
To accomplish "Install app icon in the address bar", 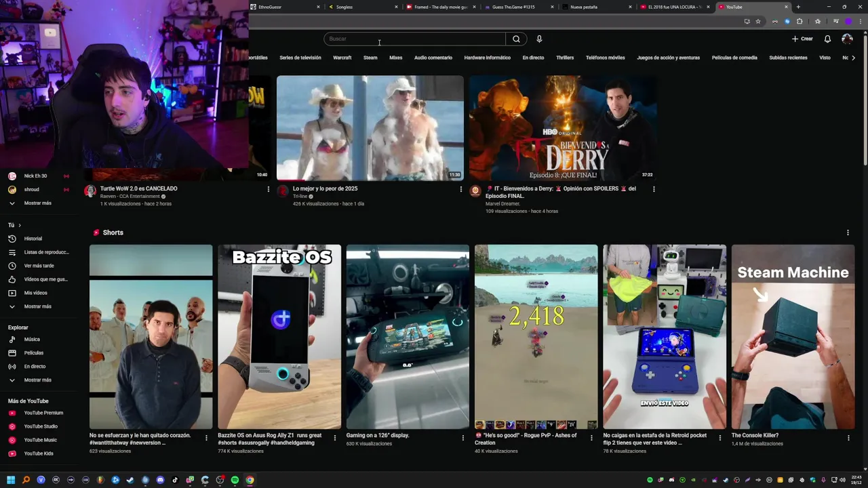I will (x=747, y=21).
